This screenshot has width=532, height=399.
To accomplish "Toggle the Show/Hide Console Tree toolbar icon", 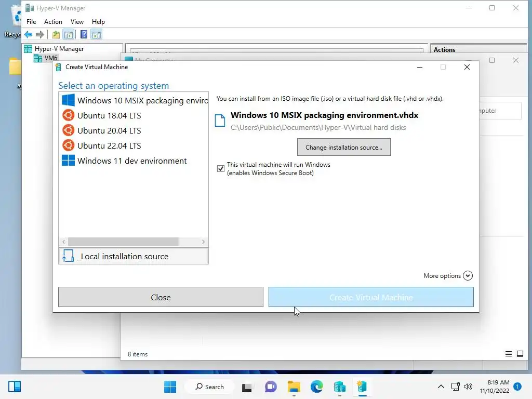I will click(69, 34).
